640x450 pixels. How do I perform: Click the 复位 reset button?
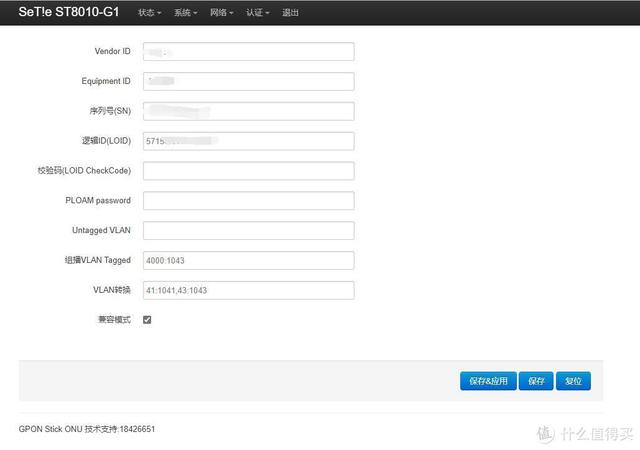tap(573, 381)
